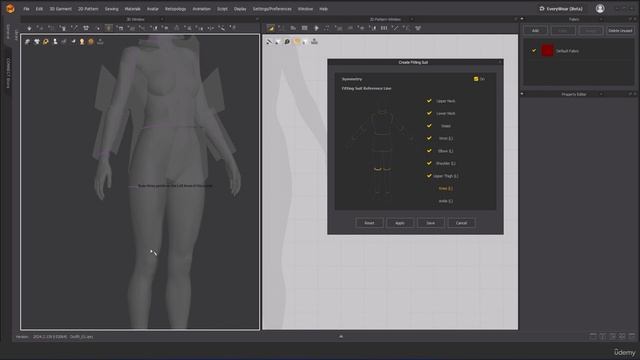Click the Add button in Fabric panel
640x360 pixels.
(x=535, y=31)
